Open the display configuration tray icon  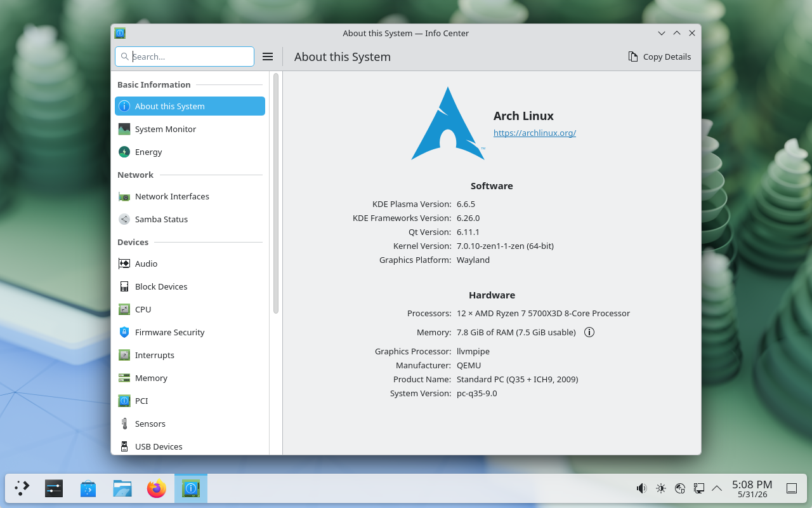698,488
